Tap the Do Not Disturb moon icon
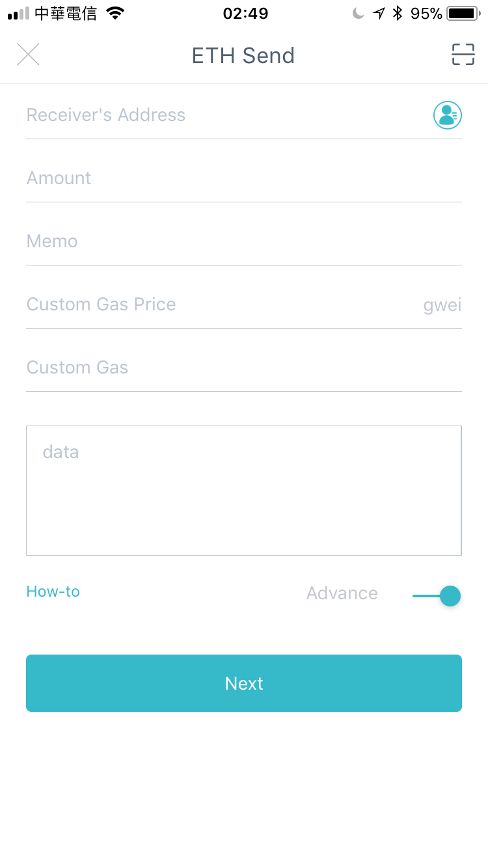 pyautogui.click(x=358, y=14)
